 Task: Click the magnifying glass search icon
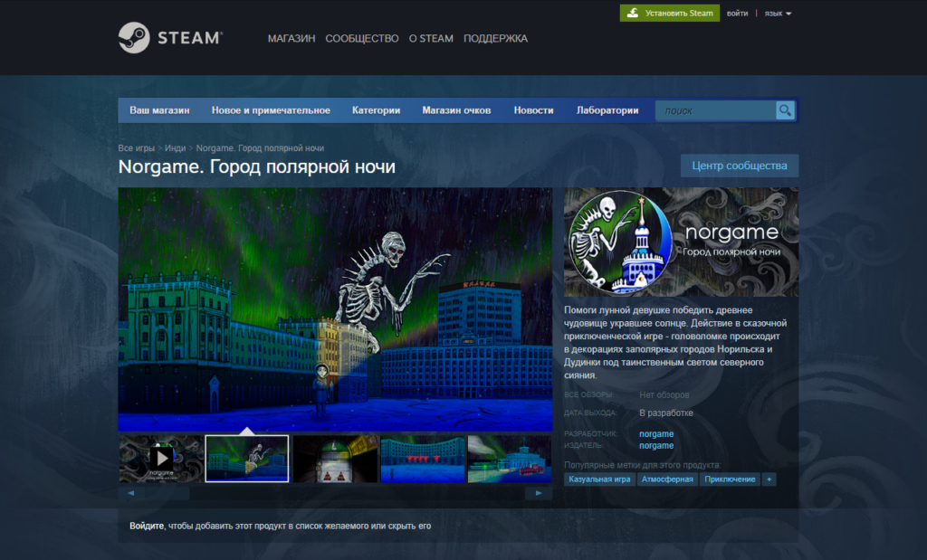coord(785,110)
